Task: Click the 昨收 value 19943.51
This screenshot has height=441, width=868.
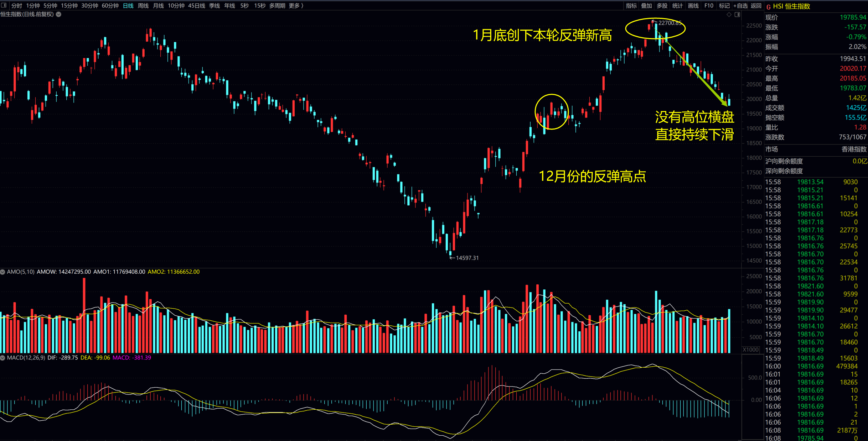Action: (853, 59)
